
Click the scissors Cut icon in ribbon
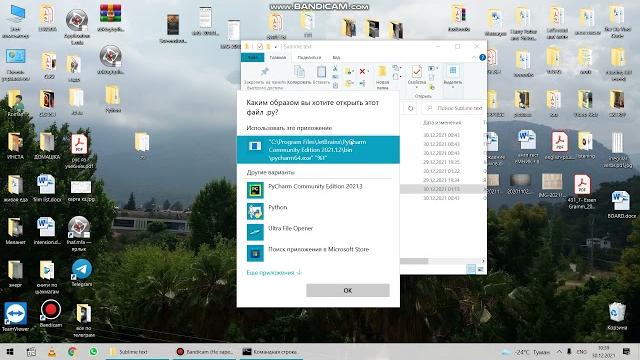pyautogui.click(x=335, y=69)
